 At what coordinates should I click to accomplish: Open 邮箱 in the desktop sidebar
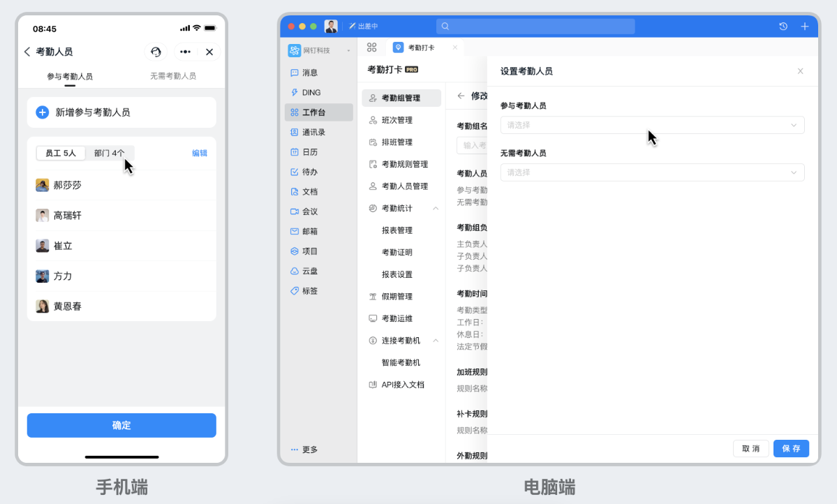click(x=319, y=231)
